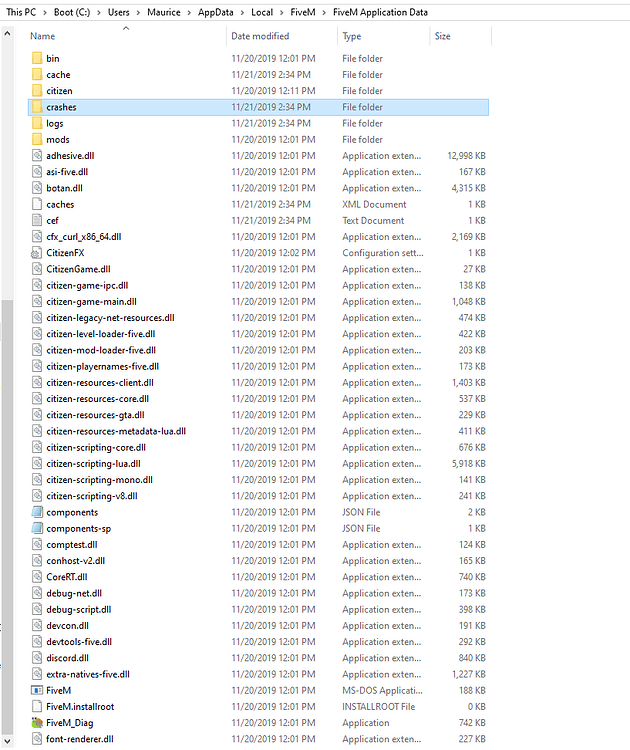Expand the chevron after This PC in path
Viewport: 630px width, 750px height.
45,12
